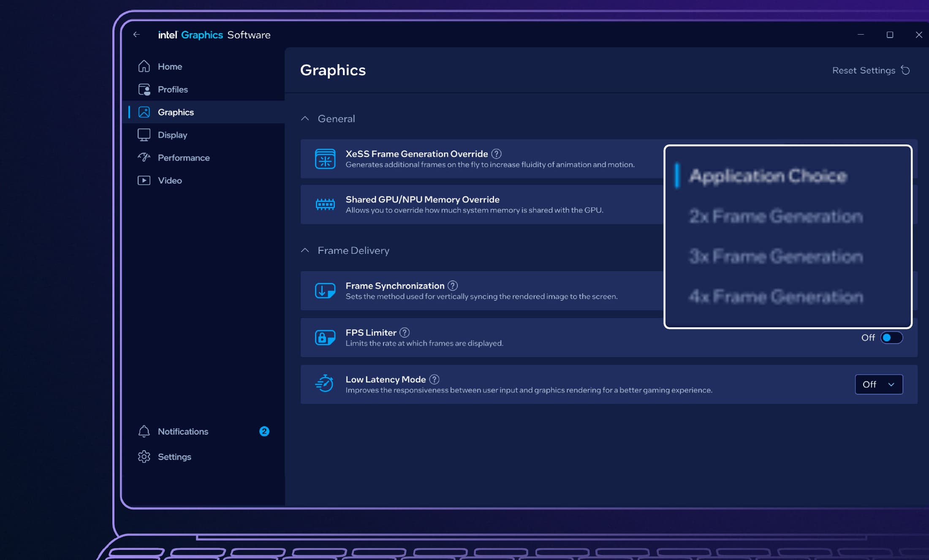
Task: Open the Profiles page in sidebar
Action: pyautogui.click(x=173, y=89)
